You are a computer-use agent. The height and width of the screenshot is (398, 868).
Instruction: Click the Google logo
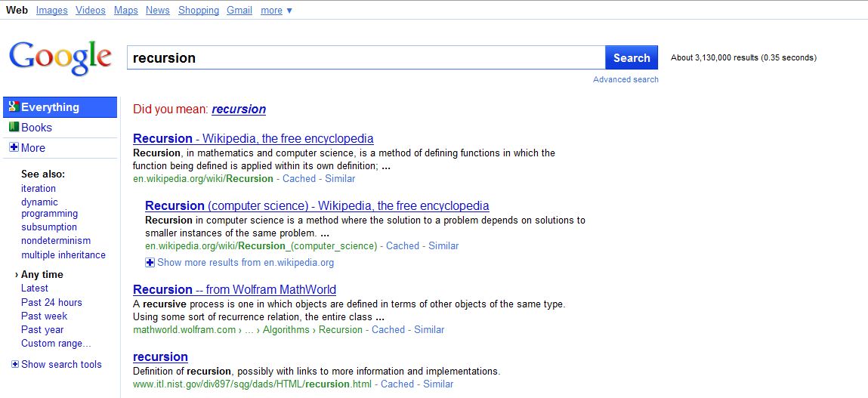60,57
